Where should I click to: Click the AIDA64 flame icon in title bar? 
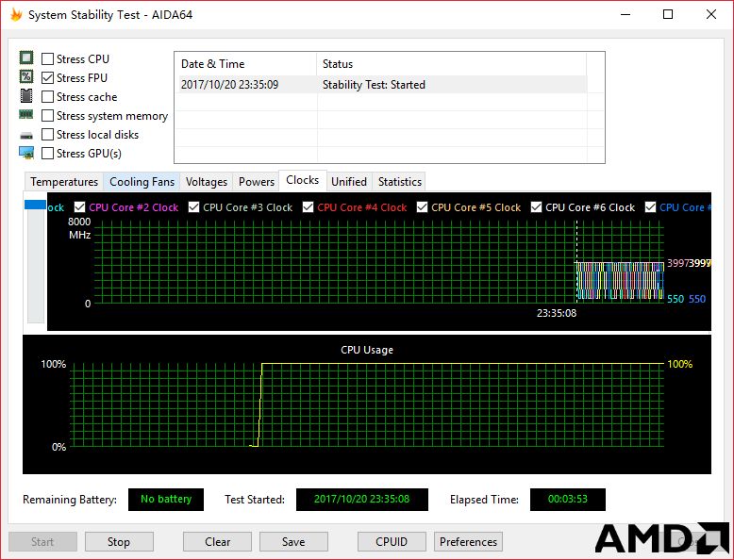pos(16,14)
